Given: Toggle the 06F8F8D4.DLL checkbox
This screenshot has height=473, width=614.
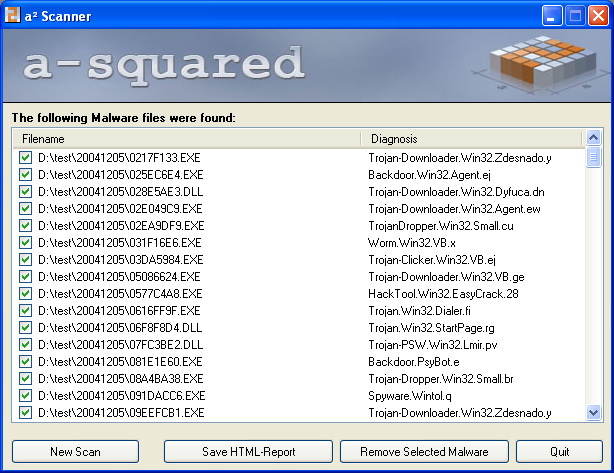Looking at the screenshot, I should pyautogui.click(x=25, y=328).
